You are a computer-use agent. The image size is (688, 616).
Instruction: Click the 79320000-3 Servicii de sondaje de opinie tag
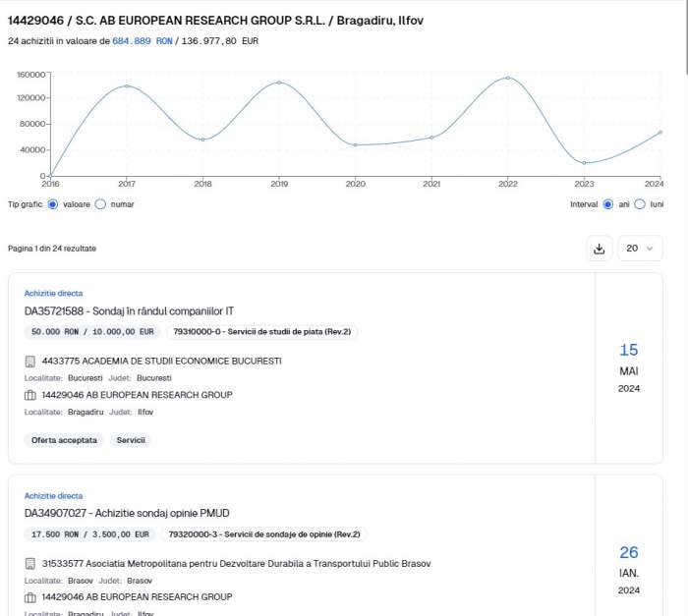coord(264,534)
